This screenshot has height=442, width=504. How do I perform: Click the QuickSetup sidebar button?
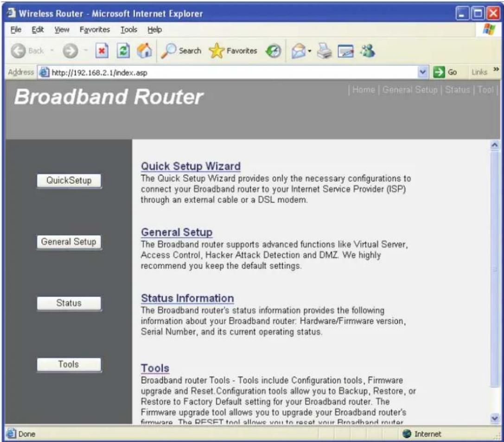tap(69, 180)
